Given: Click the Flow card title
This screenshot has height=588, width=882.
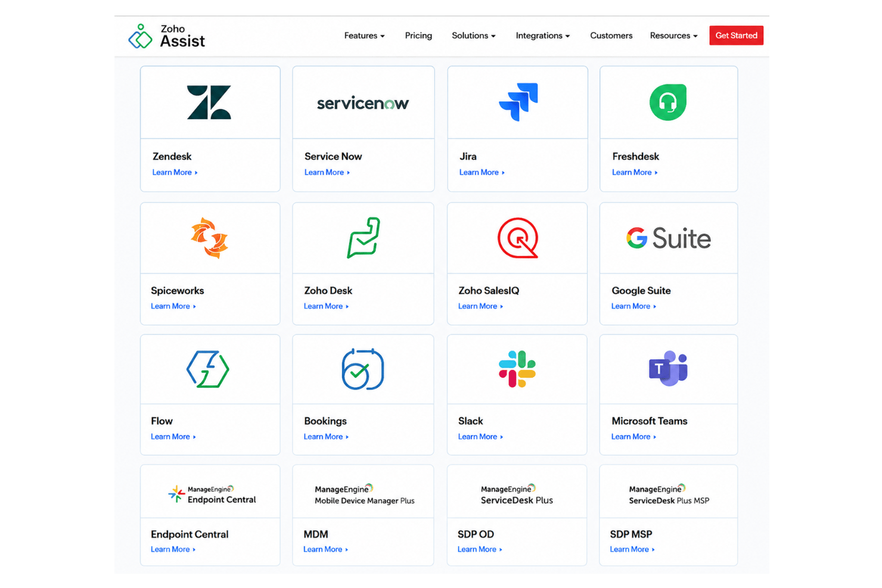Looking at the screenshot, I should [x=162, y=421].
